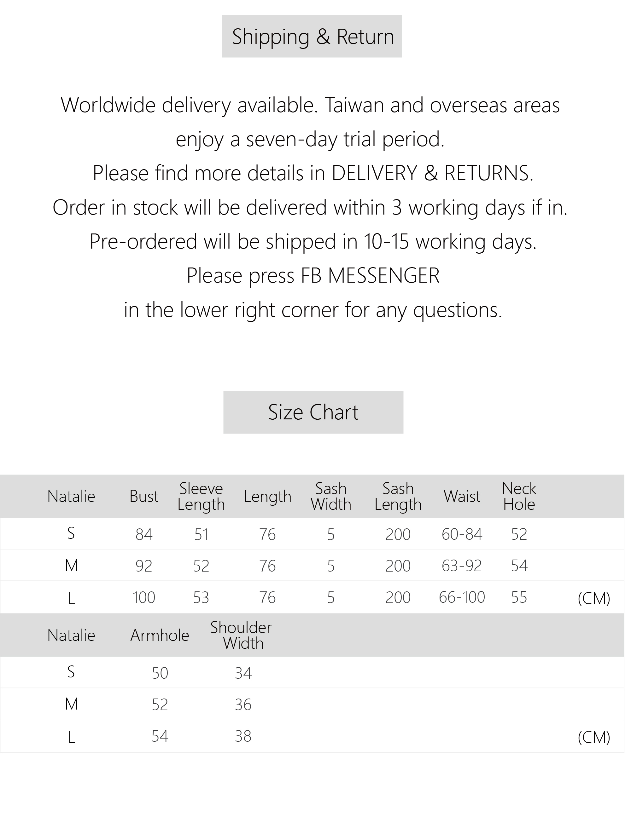
Task: Click the armhole value 50
Action: pos(160,673)
